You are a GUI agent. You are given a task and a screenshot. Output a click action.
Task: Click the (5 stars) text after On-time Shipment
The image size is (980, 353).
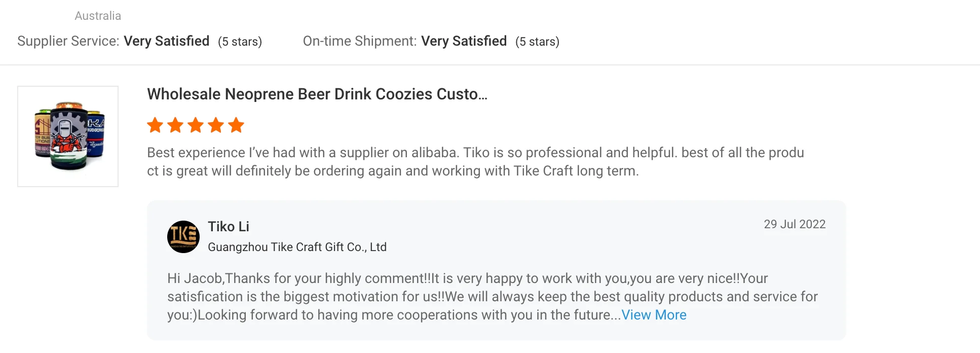537,42
